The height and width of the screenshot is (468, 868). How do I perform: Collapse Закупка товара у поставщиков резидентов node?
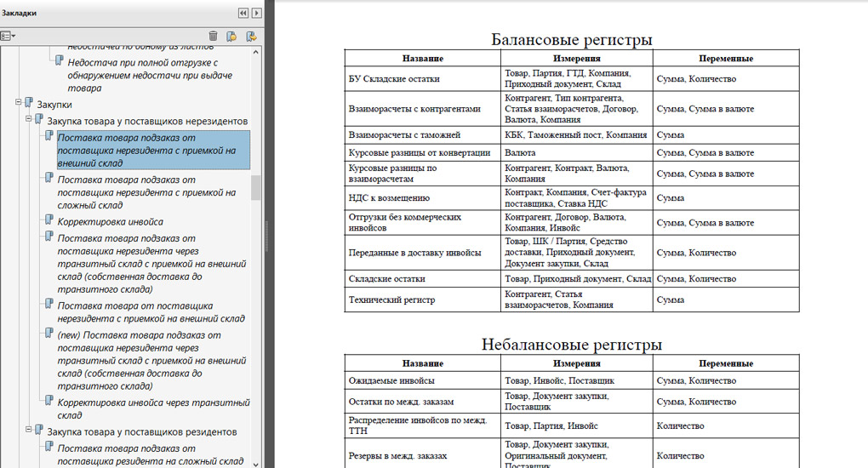coord(28,430)
